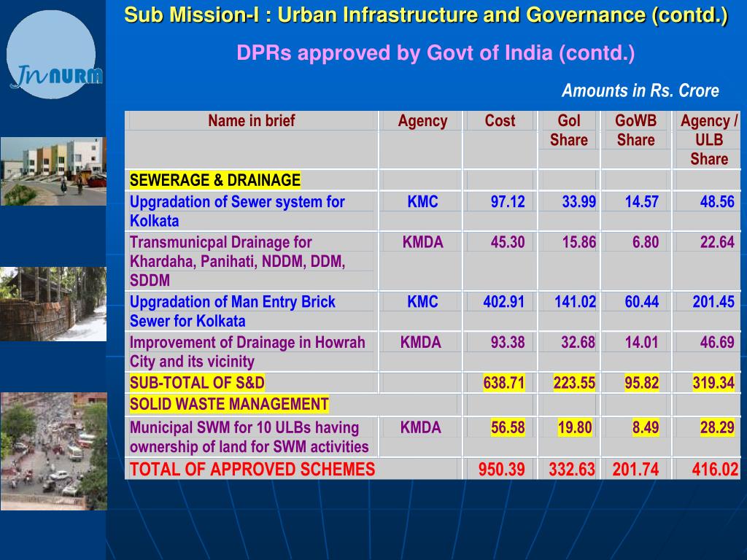Click sub-total cost 638.71

pyautogui.click(x=503, y=383)
